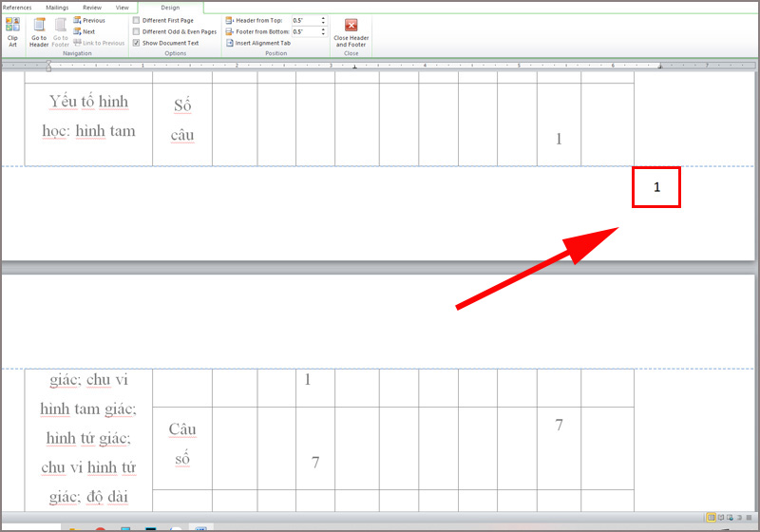
Task: Click the footer page number 1
Action: coord(656,187)
